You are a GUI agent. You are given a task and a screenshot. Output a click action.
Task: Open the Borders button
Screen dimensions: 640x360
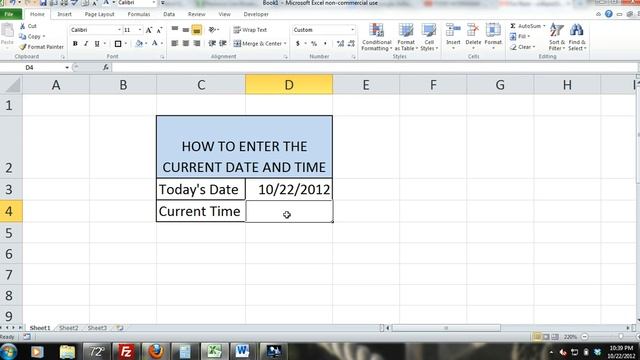click(x=118, y=43)
